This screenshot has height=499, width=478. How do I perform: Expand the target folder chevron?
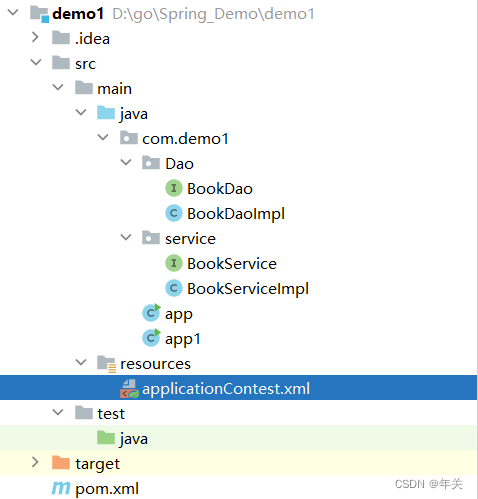point(35,462)
